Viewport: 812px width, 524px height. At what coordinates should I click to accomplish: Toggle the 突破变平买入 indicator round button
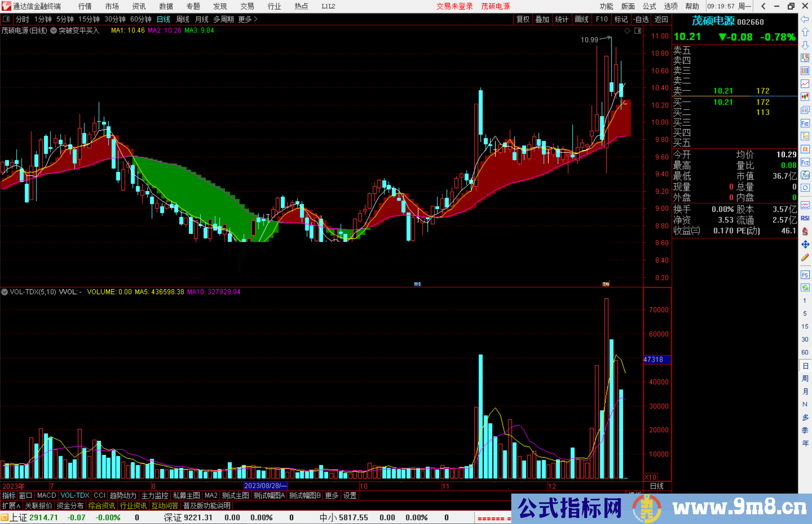point(53,31)
